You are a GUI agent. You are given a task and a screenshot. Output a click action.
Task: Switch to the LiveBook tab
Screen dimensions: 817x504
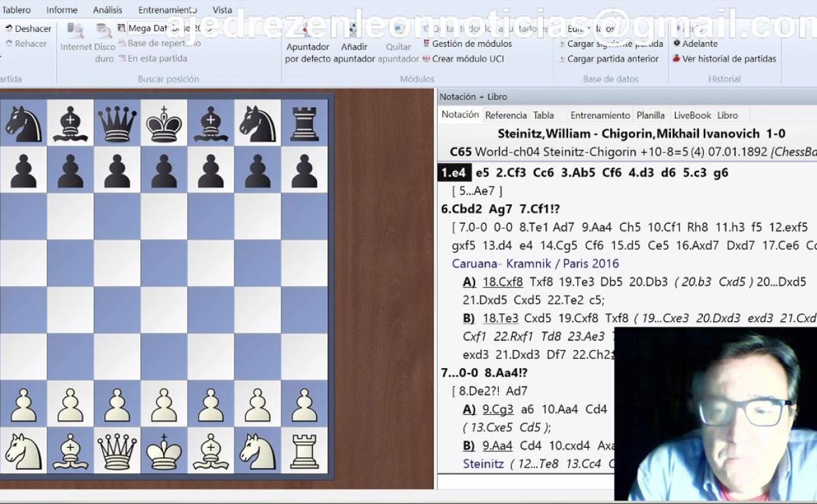692,115
